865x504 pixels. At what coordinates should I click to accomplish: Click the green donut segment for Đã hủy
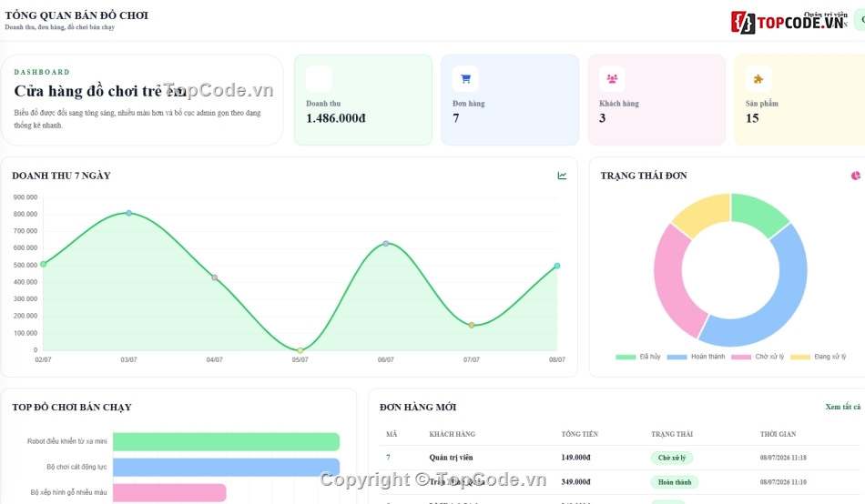pos(758,212)
